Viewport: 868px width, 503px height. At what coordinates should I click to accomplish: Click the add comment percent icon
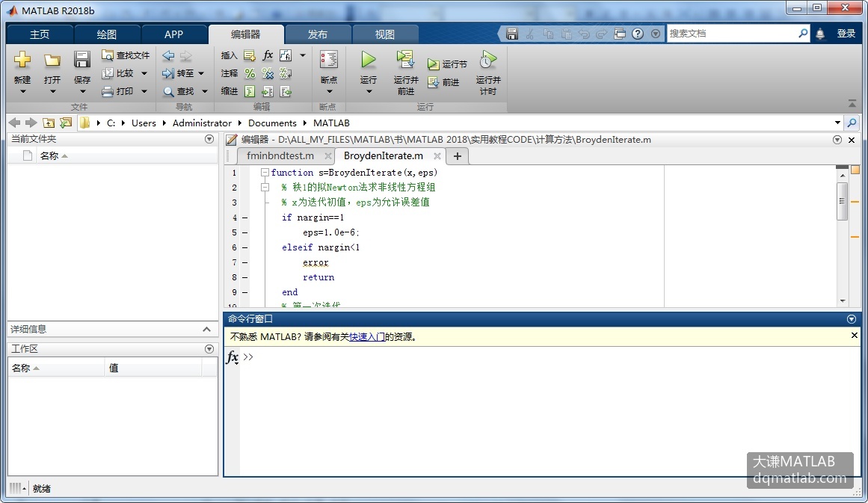pos(250,73)
